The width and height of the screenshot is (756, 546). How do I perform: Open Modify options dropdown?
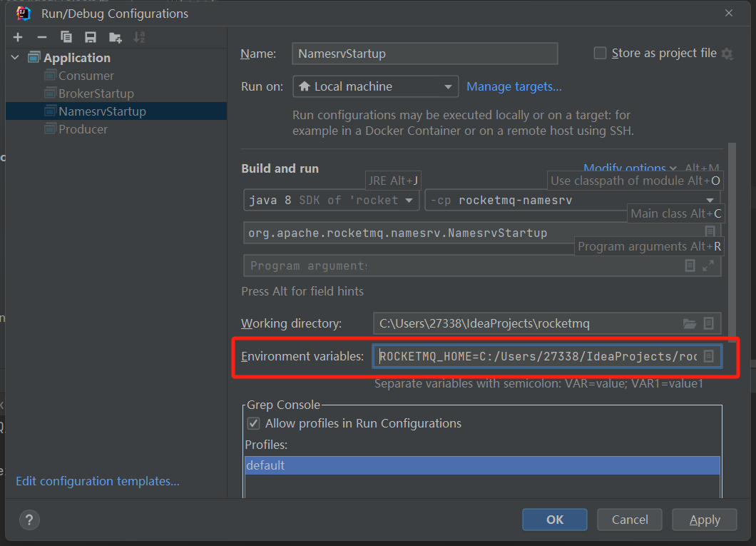(x=630, y=168)
